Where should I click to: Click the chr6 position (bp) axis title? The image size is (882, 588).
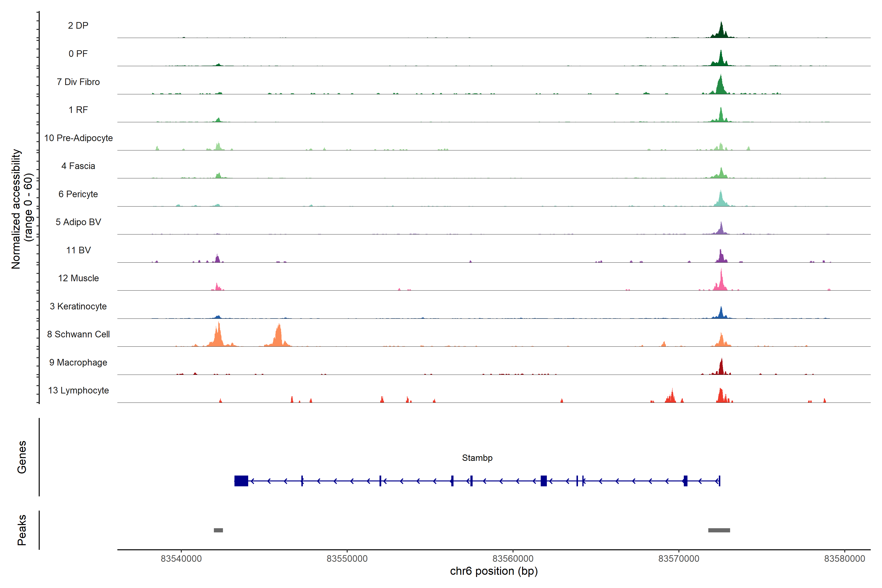tap(493, 571)
